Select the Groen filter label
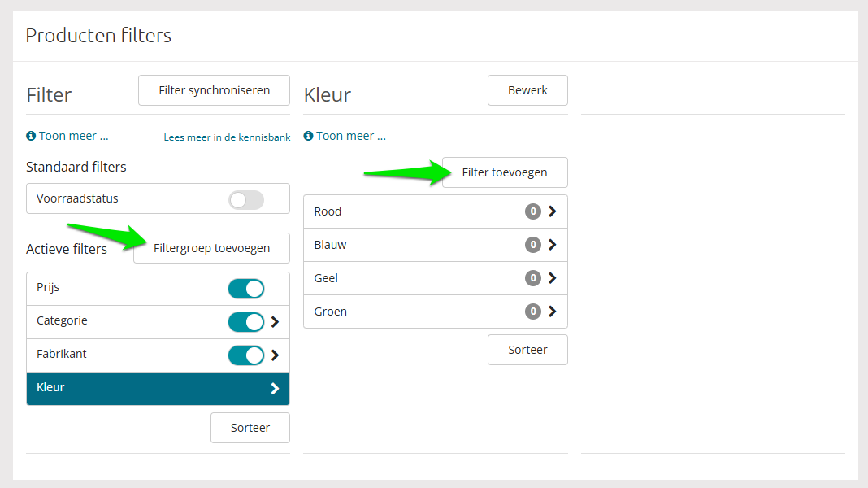 (x=331, y=312)
